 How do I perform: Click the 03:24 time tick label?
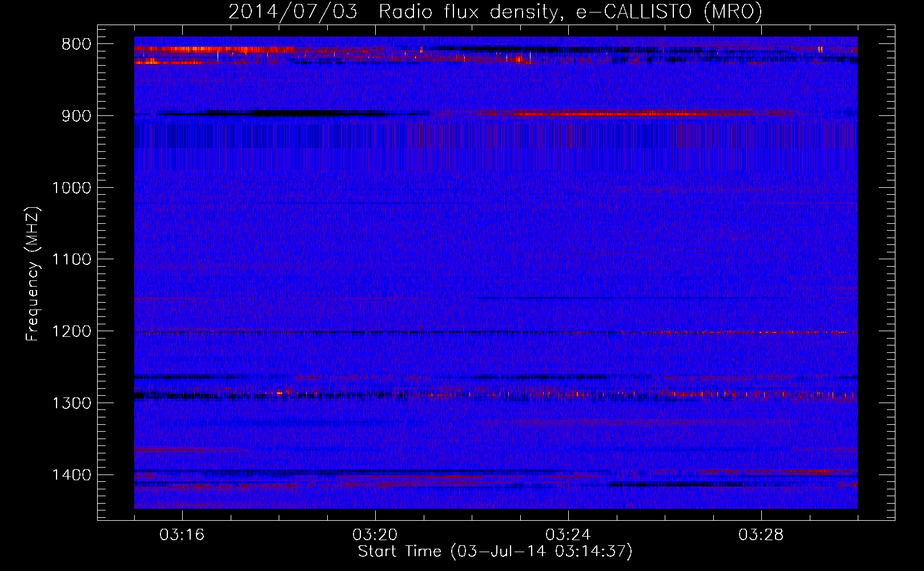[x=568, y=535]
